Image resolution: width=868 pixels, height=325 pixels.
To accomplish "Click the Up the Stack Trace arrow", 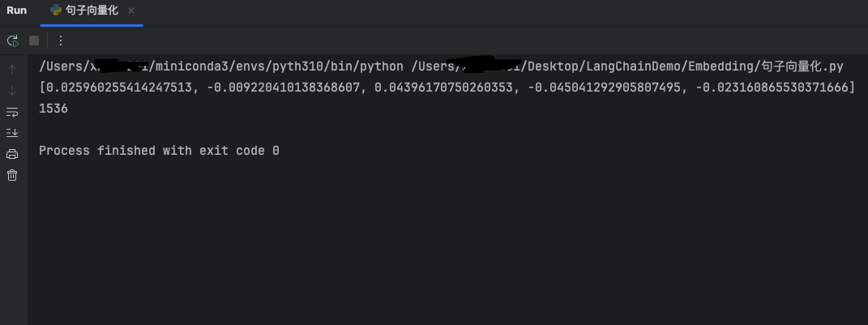I will (12, 70).
